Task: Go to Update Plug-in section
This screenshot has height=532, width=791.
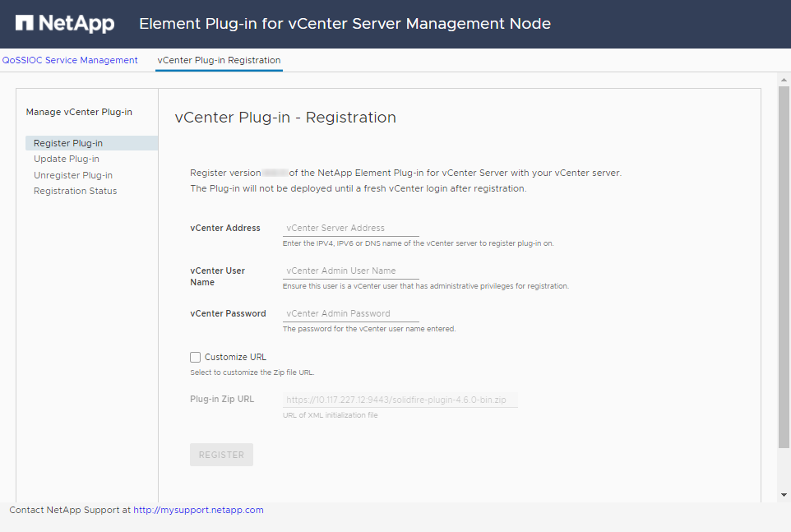Action: (x=67, y=159)
